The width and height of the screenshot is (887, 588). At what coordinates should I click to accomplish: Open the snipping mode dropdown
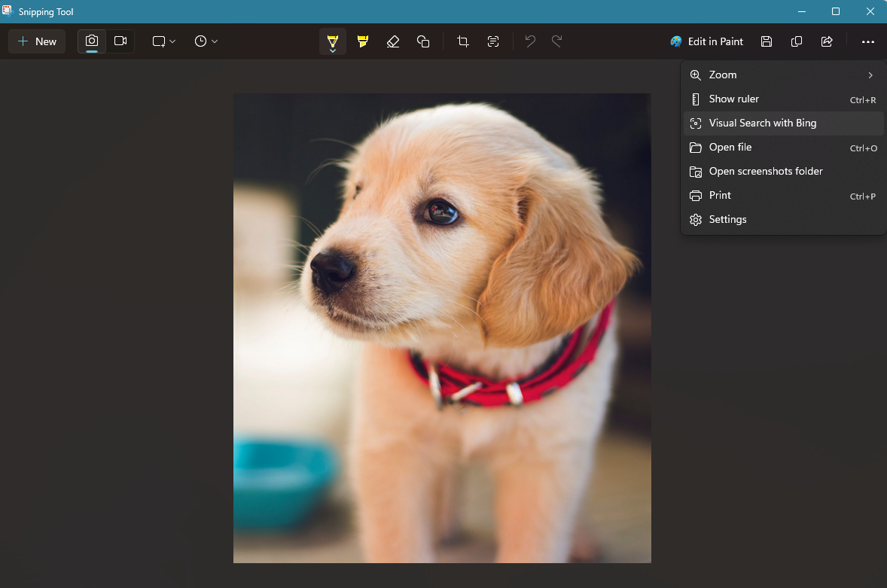click(x=163, y=41)
